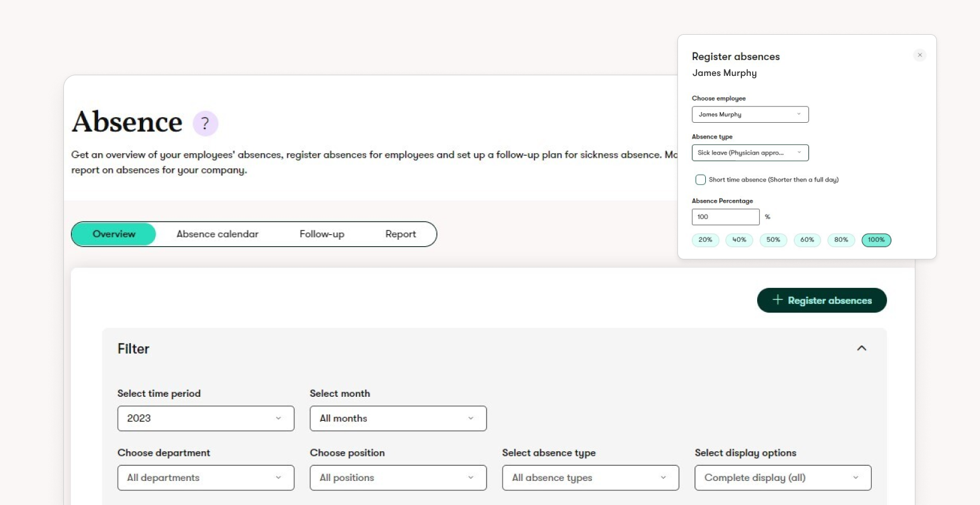Select the 80% absence chip

[841, 240]
